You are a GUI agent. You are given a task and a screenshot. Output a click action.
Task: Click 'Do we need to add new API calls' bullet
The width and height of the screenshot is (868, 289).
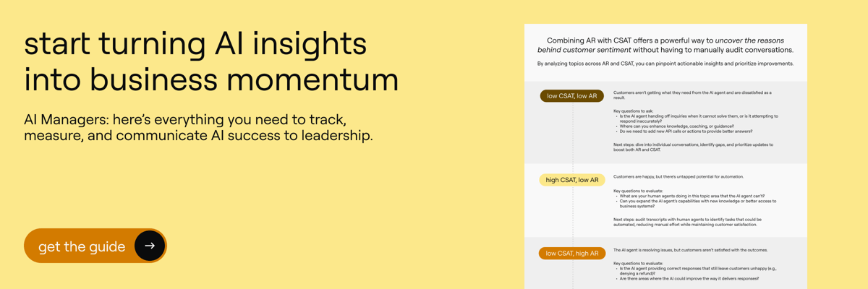click(684, 131)
